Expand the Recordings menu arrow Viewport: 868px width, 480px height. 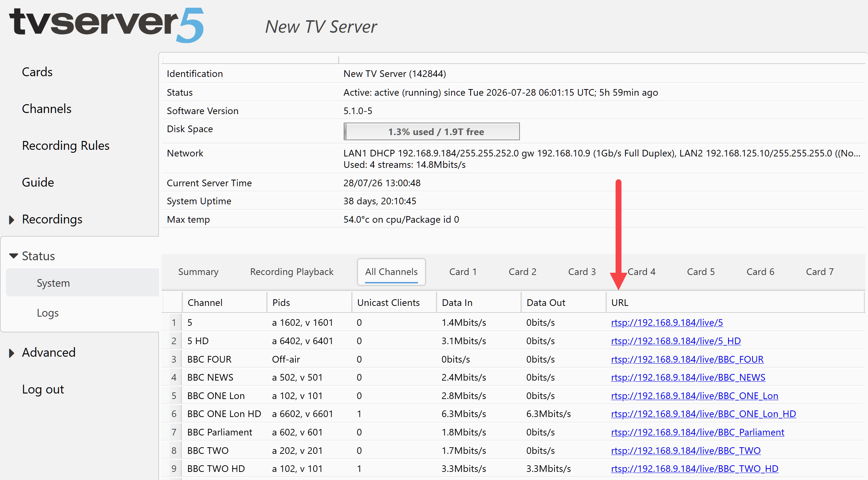click(12, 220)
